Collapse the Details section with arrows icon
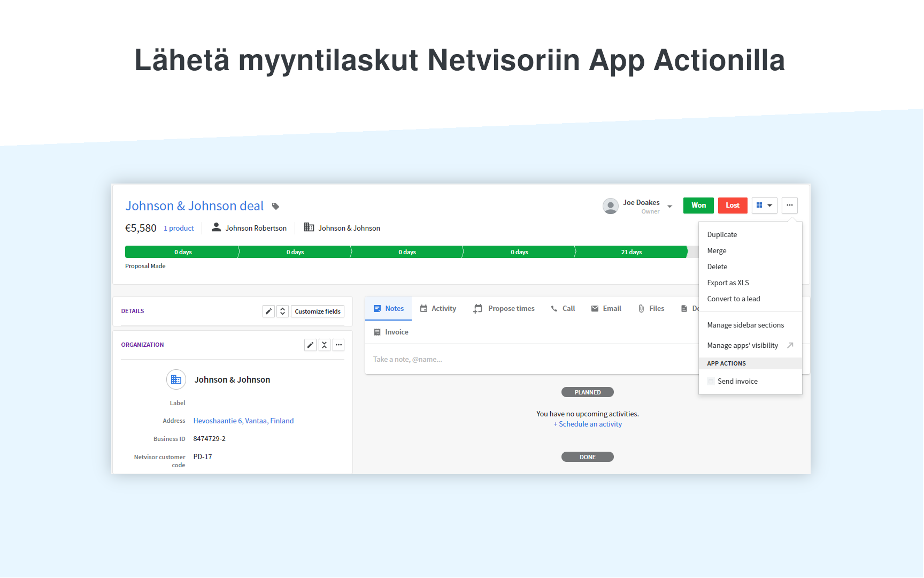The height and width of the screenshot is (578, 924). (x=282, y=311)
